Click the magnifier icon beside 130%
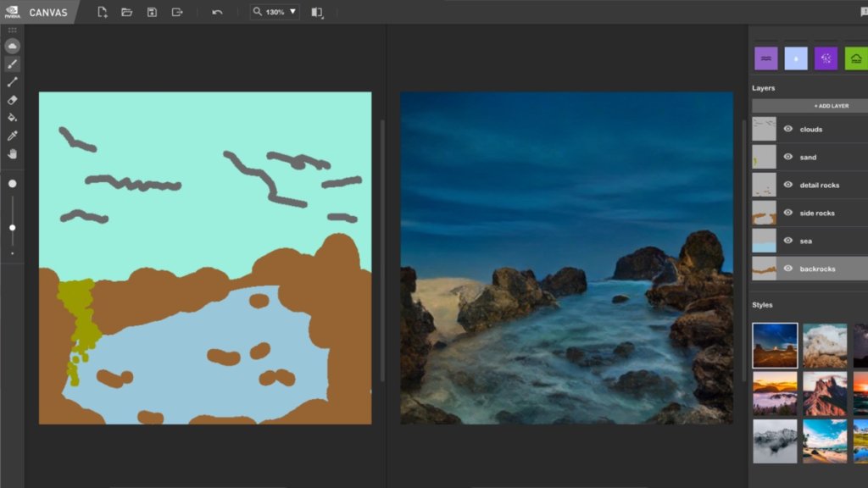868x488 pixels. tap(258, 12)
